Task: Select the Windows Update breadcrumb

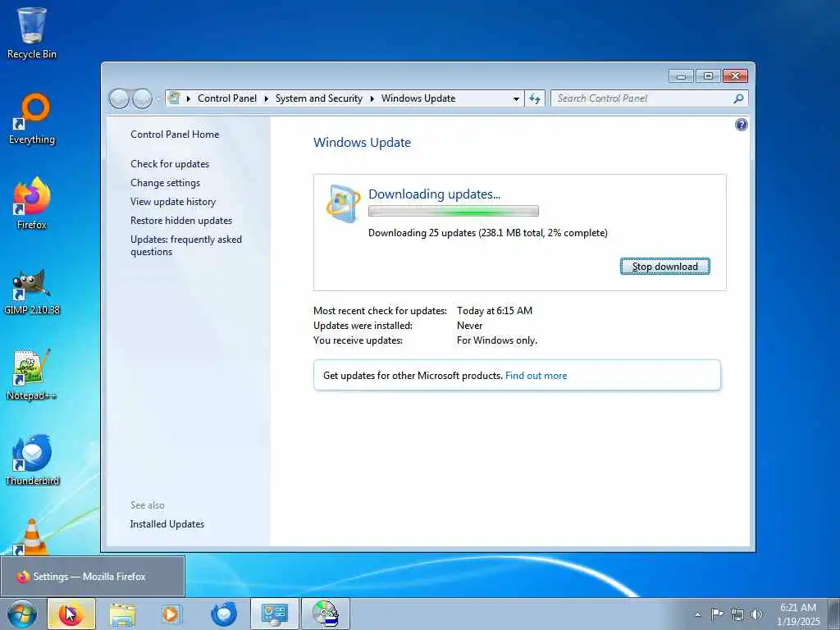Action: coord(418,98)
